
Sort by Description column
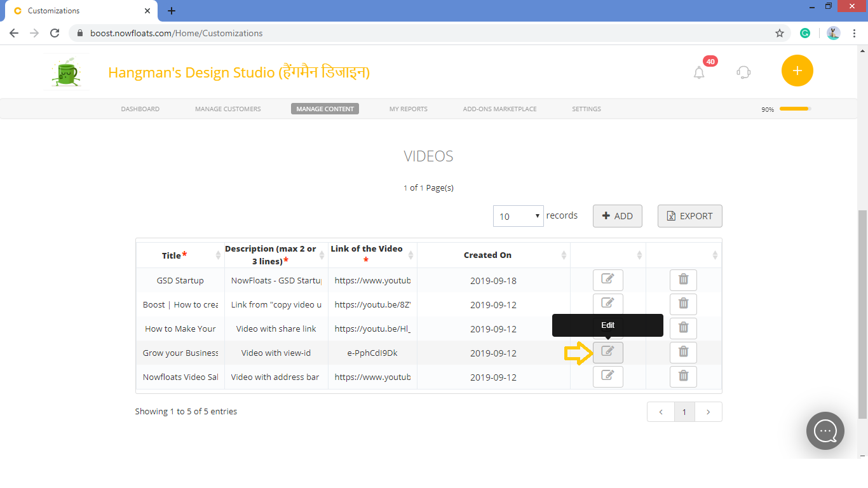point(276,255)
